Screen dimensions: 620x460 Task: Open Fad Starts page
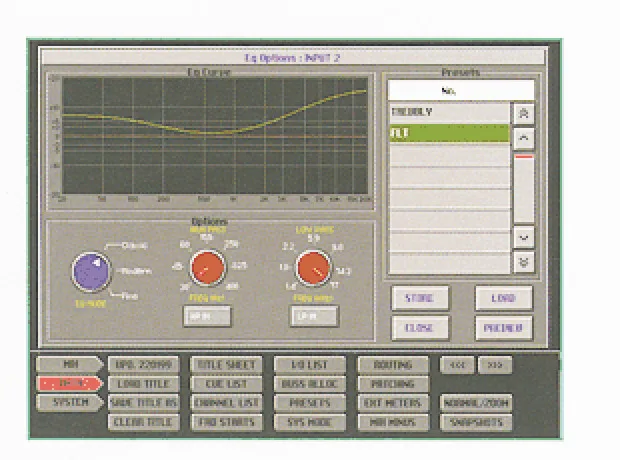pos(227,422)
